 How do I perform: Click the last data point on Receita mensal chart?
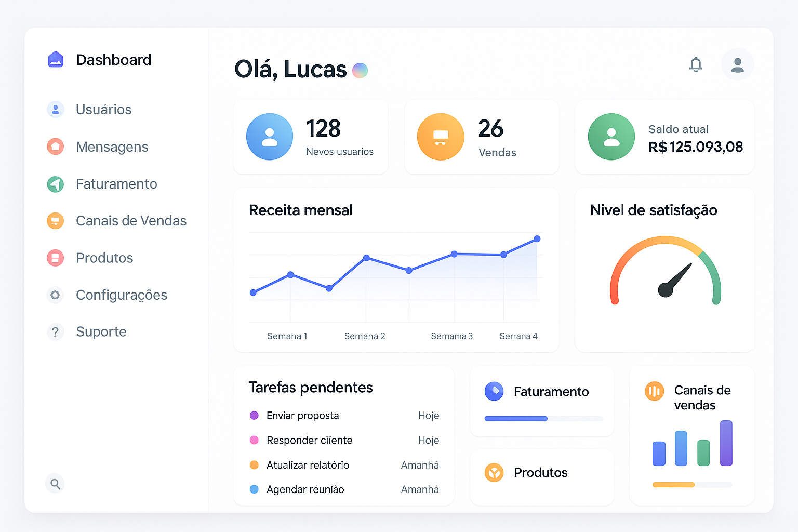tap(537, 239)
